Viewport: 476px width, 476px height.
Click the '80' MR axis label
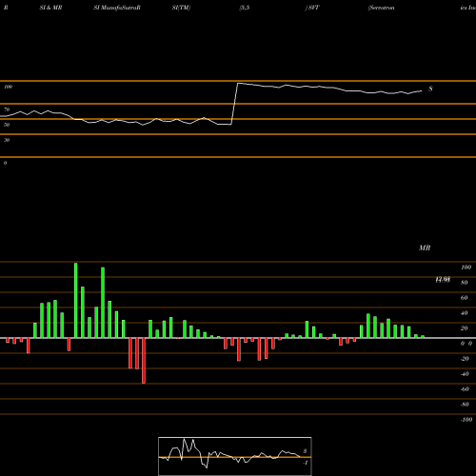point(465,283)
